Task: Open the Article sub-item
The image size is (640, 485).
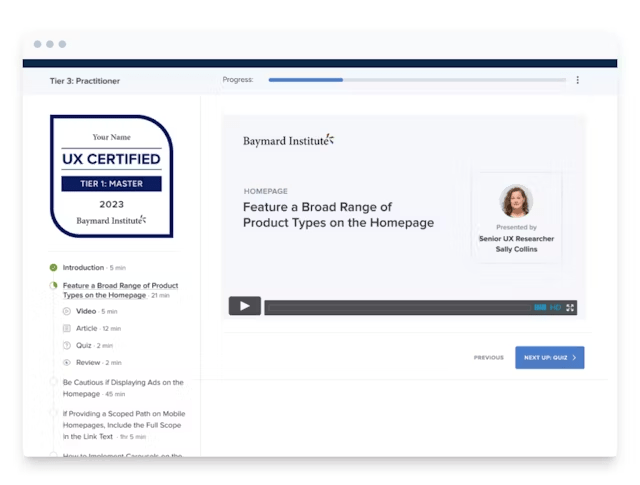Action: (x=98, y=328)
